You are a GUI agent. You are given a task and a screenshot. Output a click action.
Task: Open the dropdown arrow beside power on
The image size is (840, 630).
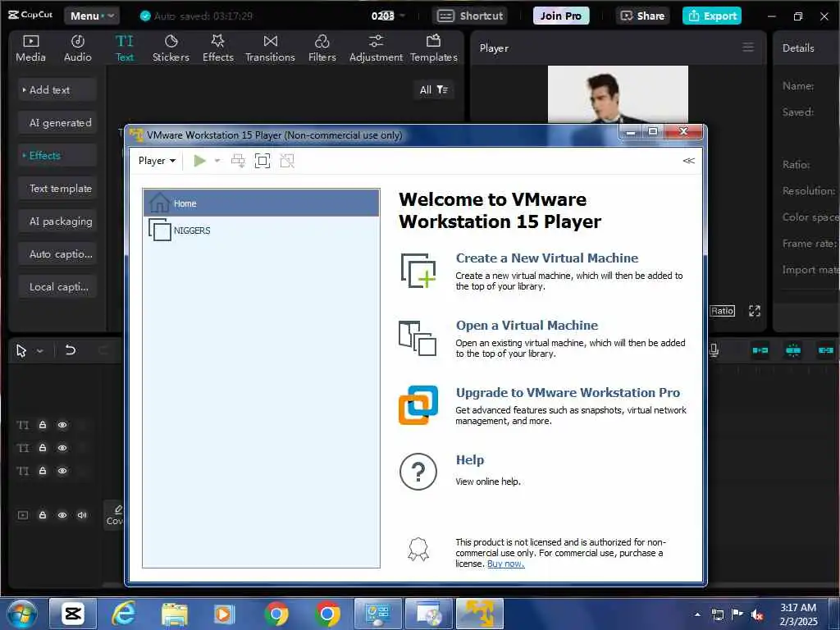(x=217, y=161)
